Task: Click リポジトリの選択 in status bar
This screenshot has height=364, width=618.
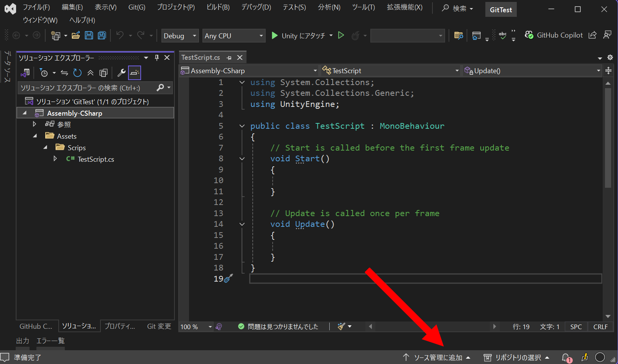Action: point(517,357)
